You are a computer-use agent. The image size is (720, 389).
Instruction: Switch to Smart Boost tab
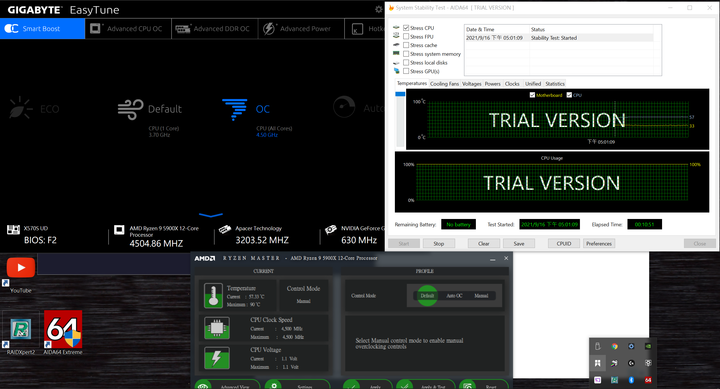(x=42, y=28)
